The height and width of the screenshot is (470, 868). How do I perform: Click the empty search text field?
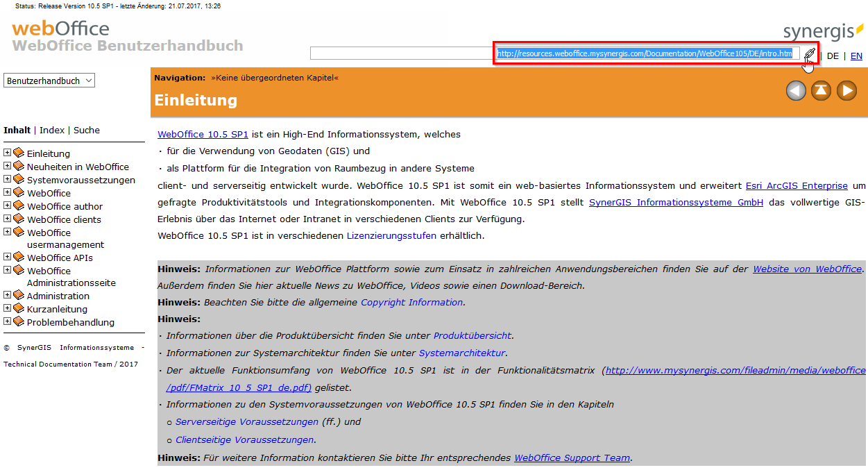[402, 53]
